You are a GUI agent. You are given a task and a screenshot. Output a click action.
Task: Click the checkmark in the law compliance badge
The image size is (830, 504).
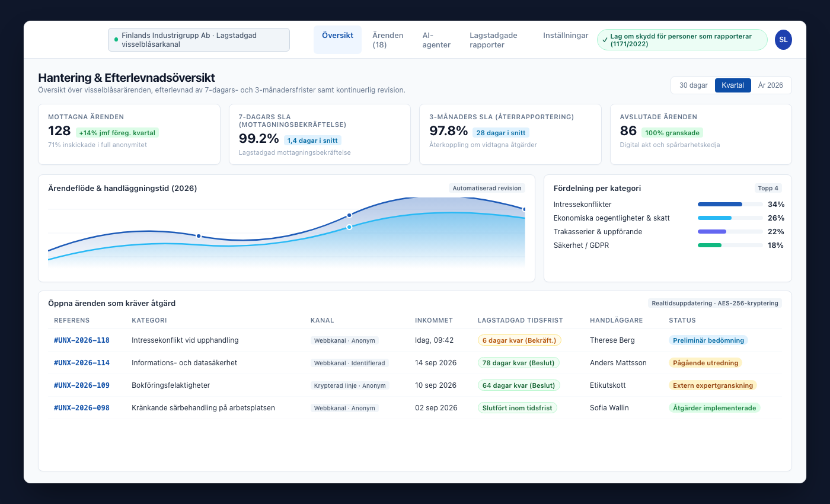[605, 40]
